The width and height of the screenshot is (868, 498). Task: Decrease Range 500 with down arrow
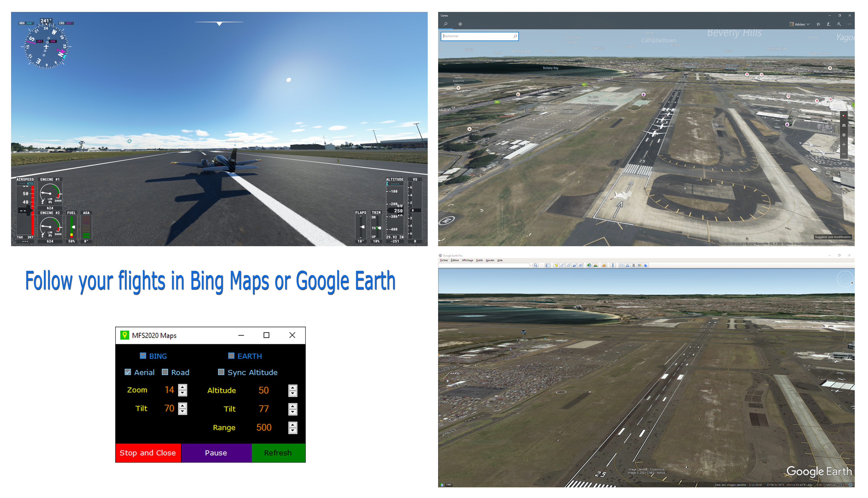(x=293, y=431)
